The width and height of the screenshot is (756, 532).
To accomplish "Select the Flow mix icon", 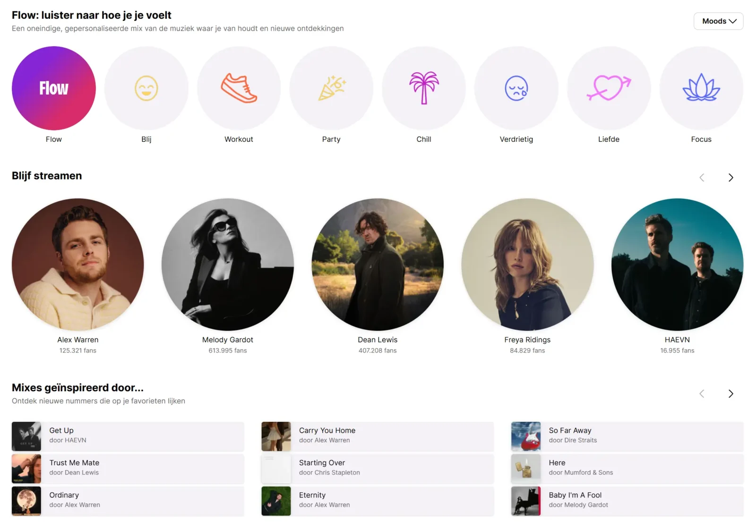I will (53, 88).
